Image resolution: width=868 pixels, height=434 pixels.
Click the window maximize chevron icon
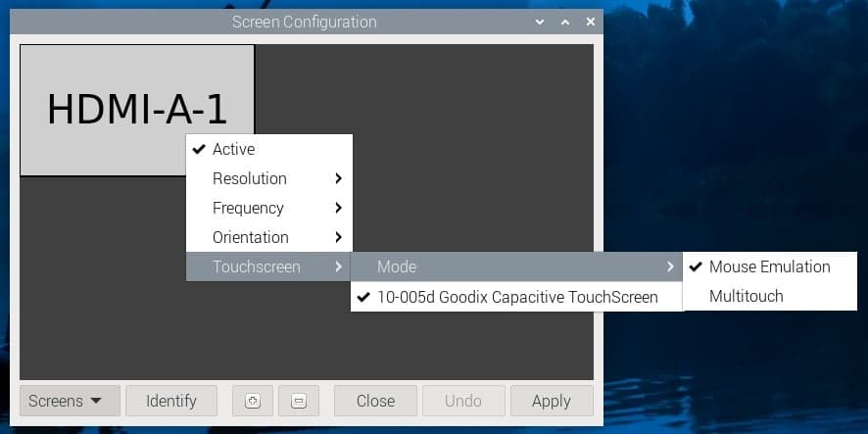(565, 23)
